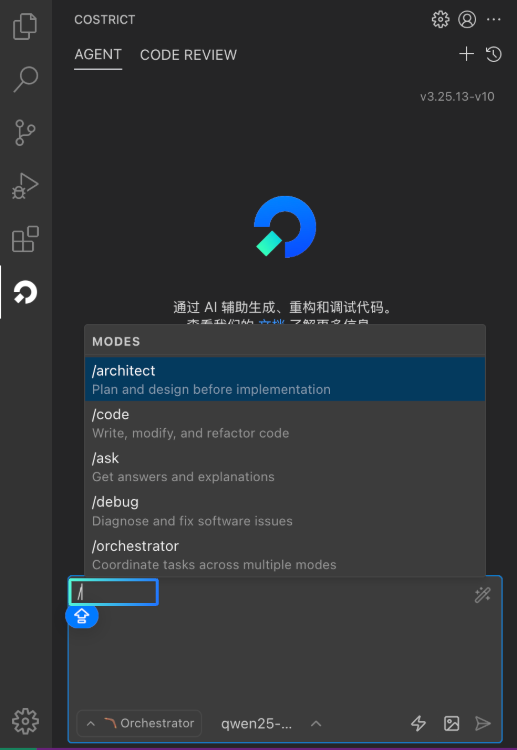Select the /code mode entry

(285, 423)
